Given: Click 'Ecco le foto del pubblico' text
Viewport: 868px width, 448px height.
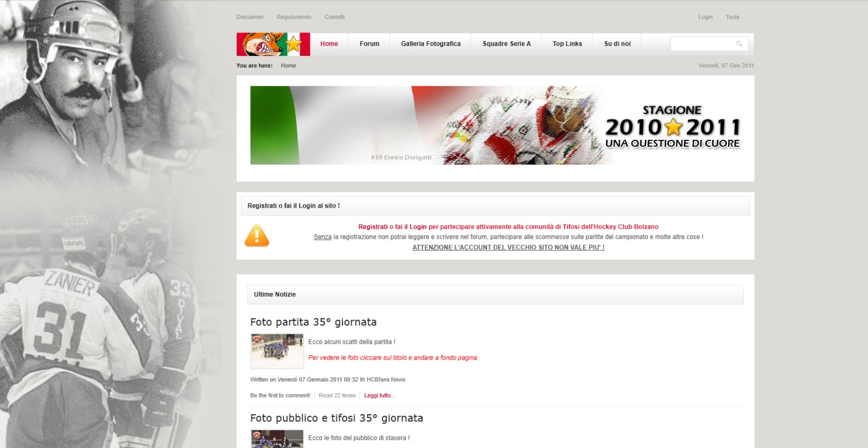Looking at the screenshot, I should (x=359, y=438).
